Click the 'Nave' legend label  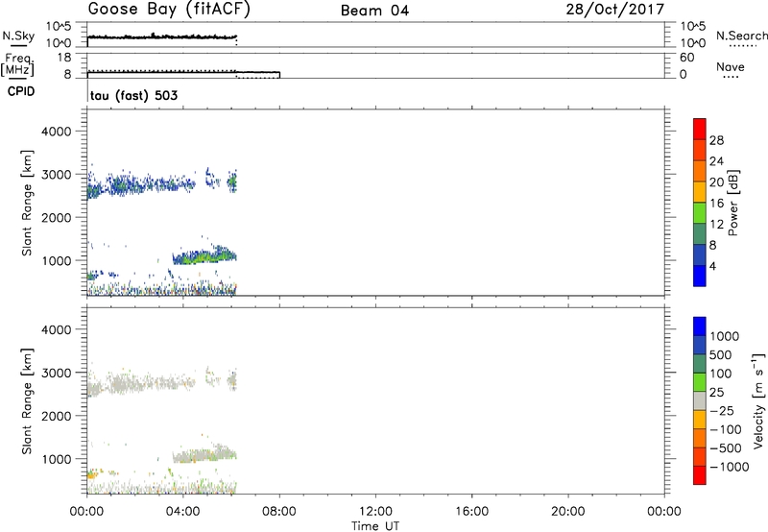pos(731,66)
